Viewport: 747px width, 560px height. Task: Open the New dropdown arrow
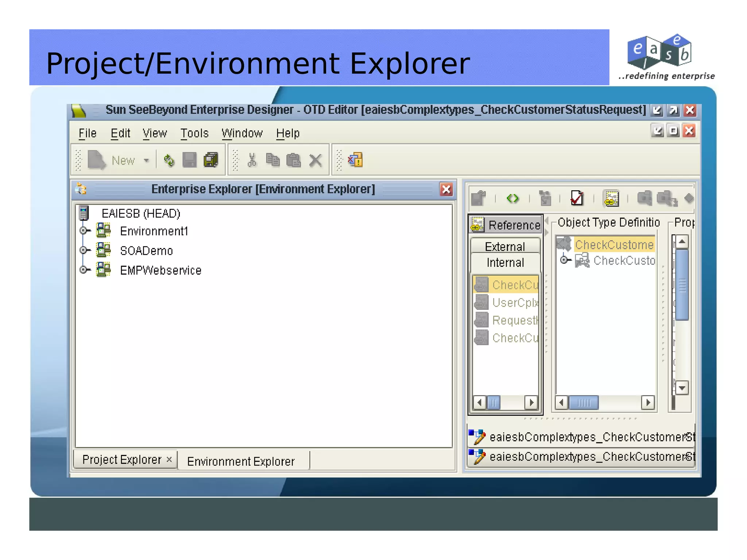[x=146, y=160]
